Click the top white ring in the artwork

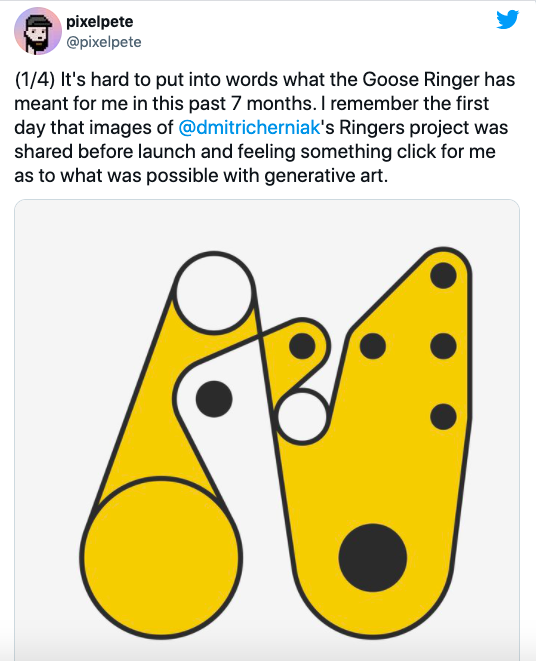pos(214,293)
